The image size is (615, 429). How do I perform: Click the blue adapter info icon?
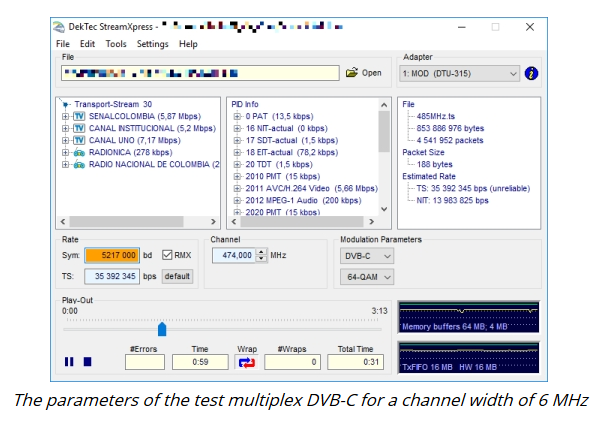coord(531,73)
